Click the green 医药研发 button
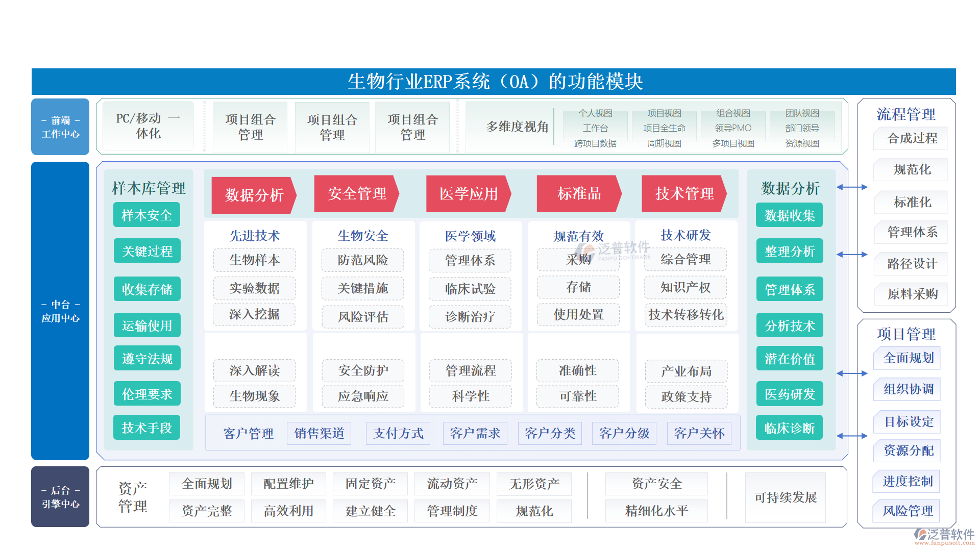The image size is (980, 551). [x=790, y=394]
